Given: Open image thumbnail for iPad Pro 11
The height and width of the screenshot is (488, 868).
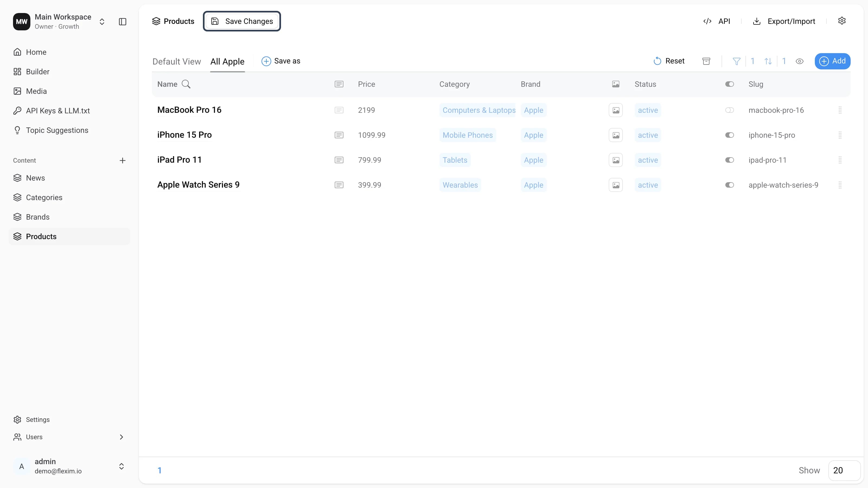Looking at the screenshot, I should point(616,160).
